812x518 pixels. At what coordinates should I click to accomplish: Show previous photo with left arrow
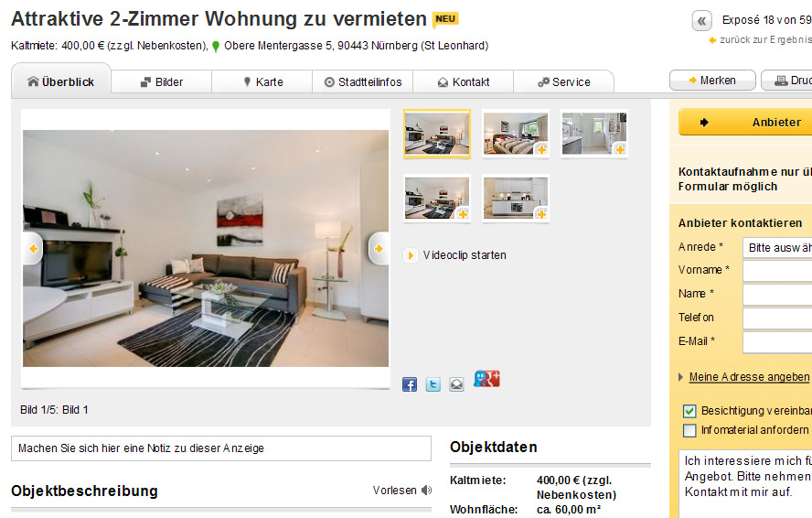(x=33, y=248)
